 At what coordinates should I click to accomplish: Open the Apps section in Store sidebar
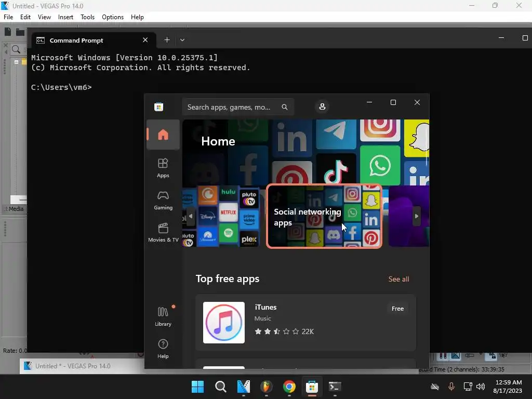click(163, 168)
